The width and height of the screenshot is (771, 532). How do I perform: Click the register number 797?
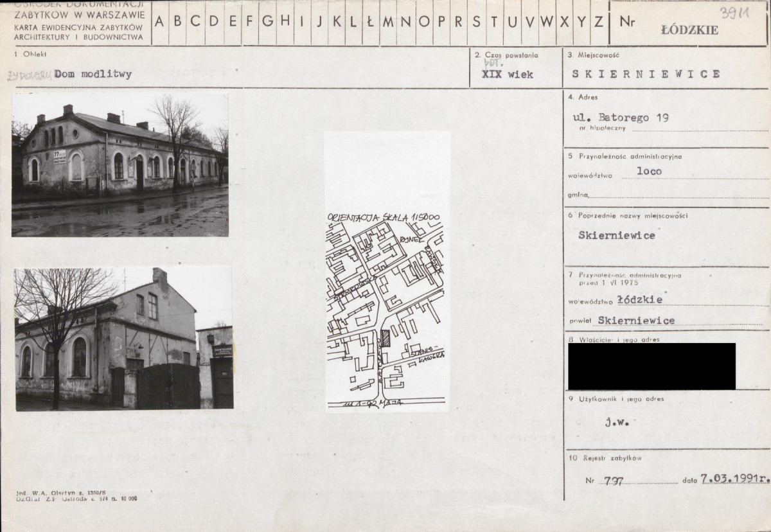point(613,479)
